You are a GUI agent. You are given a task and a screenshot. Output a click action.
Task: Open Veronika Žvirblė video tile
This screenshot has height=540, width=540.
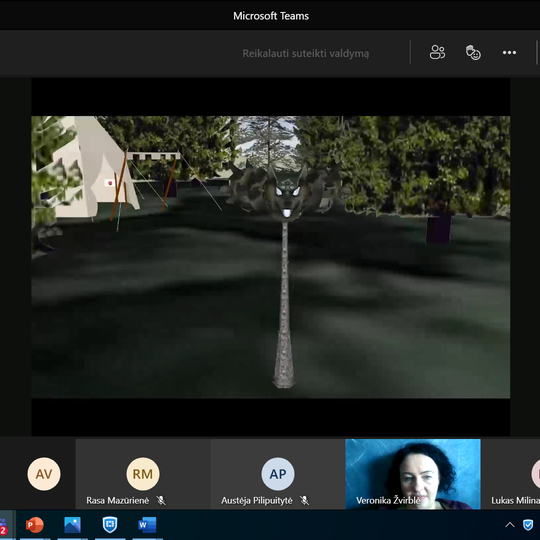click(x=413, y=474)
